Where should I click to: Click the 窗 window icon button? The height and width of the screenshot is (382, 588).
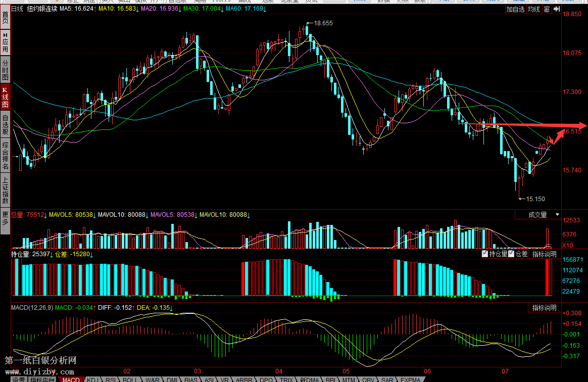tap(547, 10)
